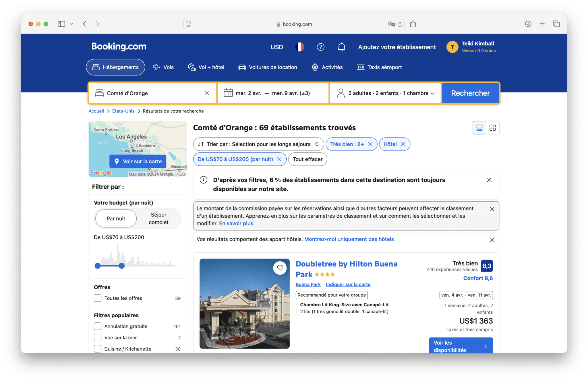Click the translate icon in address bar
The width and height of the screenshot is (588, 381).
[x=391, y=24]
